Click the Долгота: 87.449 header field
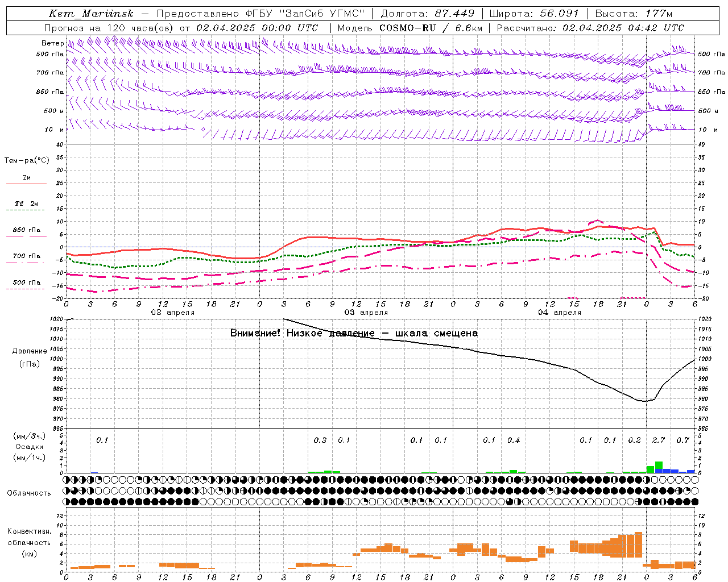 [x=427, y=14]
